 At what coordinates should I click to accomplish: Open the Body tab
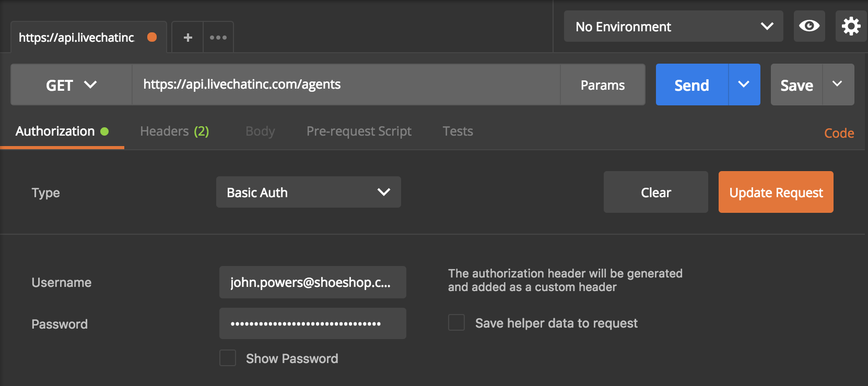(260, 131)
